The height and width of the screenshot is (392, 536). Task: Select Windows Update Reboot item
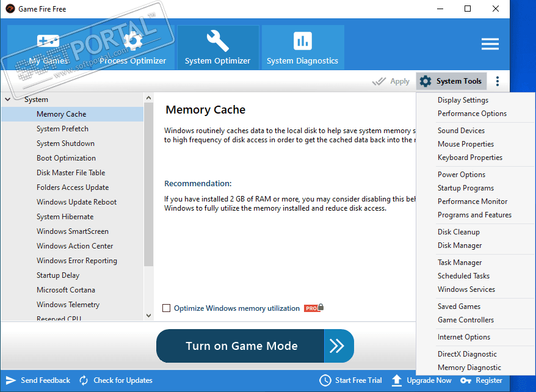(76, 202)
